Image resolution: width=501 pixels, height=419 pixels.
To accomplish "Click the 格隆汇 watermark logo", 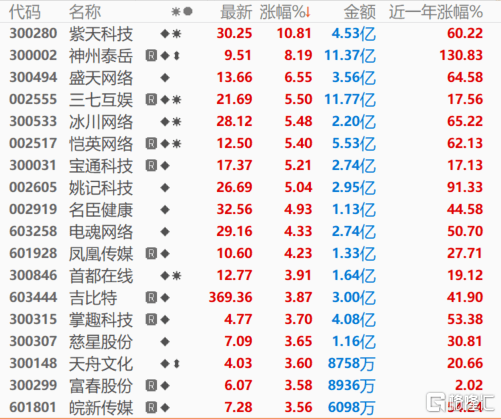I will 461,402.
